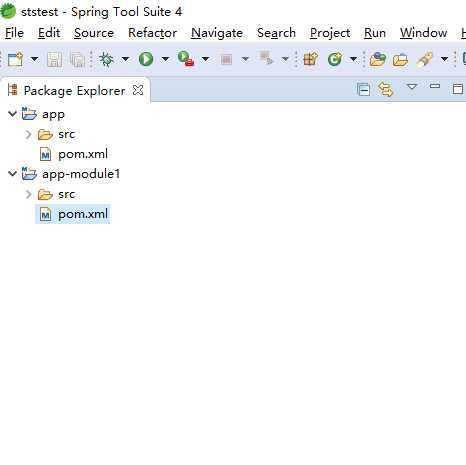
Task: Click the Open Type toolbar icon
Action: pyautogui.click(x=378, y=59)
